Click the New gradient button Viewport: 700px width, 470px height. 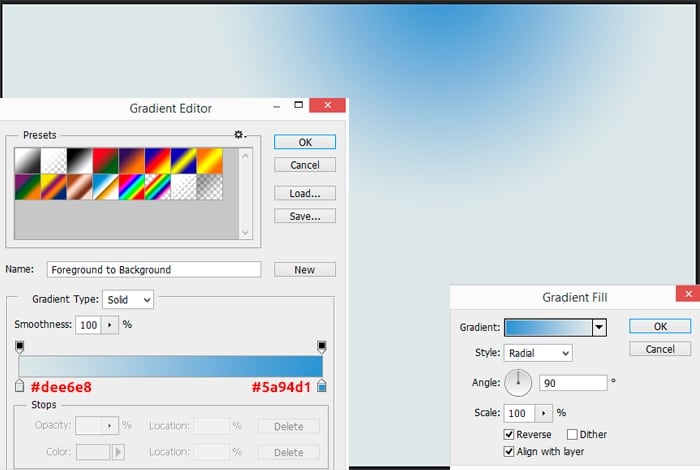click(x=304, y=270)
